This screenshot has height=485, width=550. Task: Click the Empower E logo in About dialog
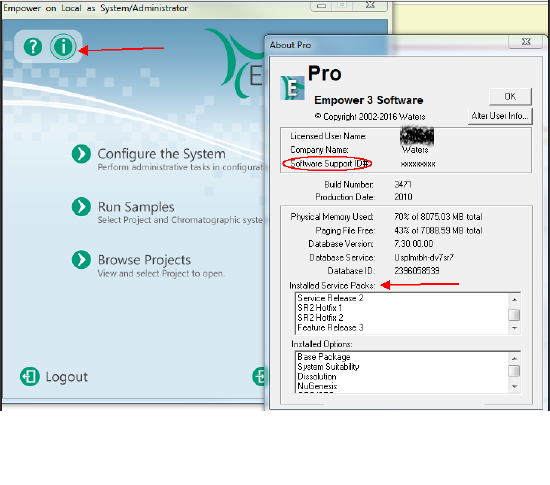tap(292, 88)
